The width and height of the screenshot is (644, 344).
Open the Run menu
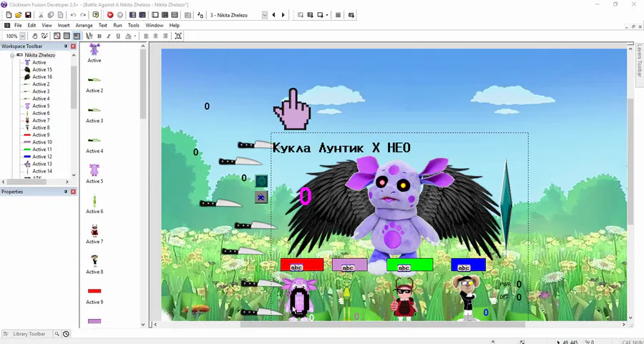(117, 25)
